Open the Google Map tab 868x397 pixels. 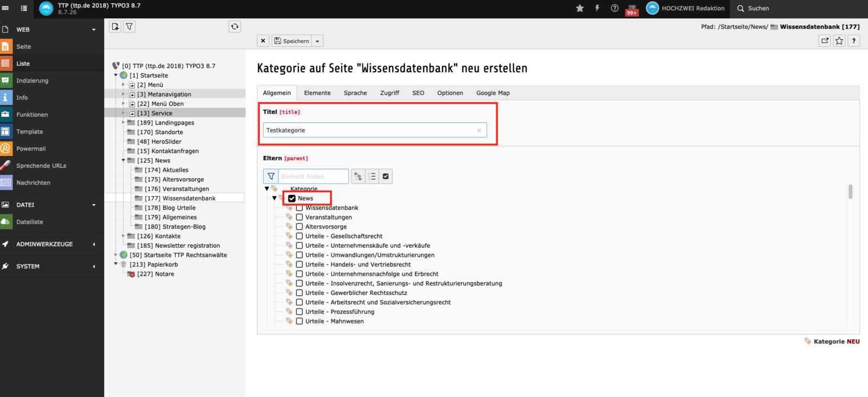pos(493,93)
